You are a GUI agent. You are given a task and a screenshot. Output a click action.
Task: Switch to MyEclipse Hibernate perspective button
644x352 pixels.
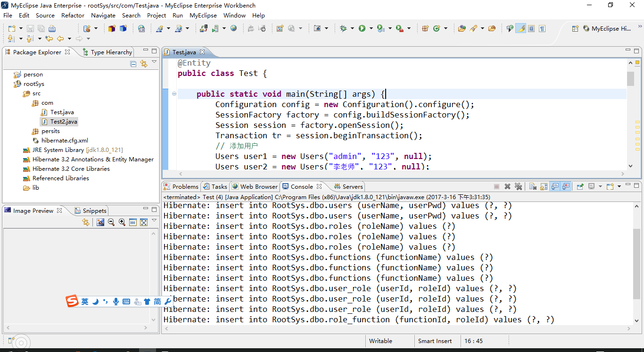[x=607, y=28]
